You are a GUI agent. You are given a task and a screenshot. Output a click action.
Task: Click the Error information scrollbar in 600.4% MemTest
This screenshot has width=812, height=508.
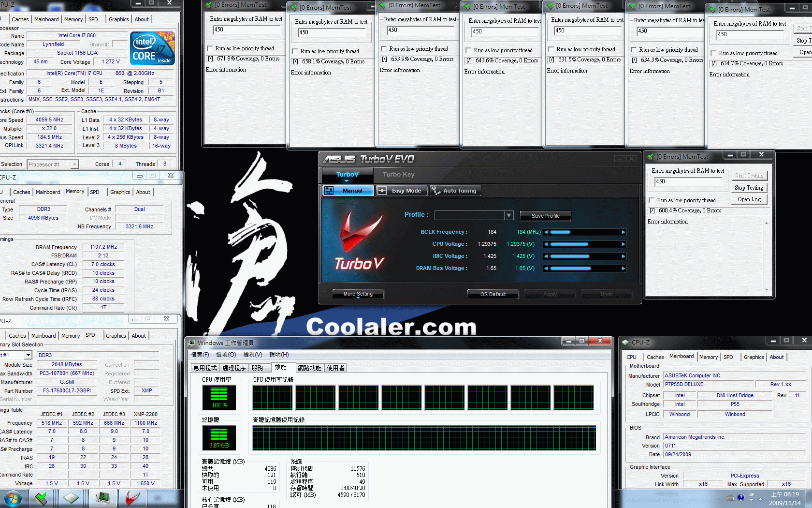pos(766,256)
